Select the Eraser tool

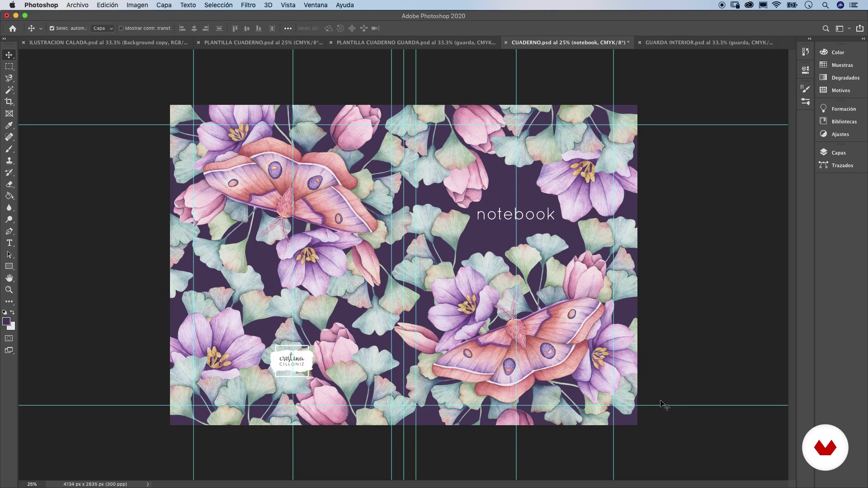[9, 184]
